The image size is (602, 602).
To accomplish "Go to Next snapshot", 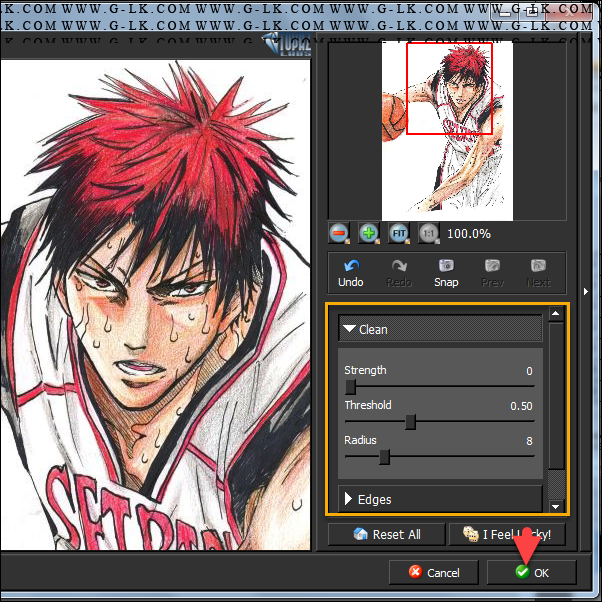I will point(538,274).
